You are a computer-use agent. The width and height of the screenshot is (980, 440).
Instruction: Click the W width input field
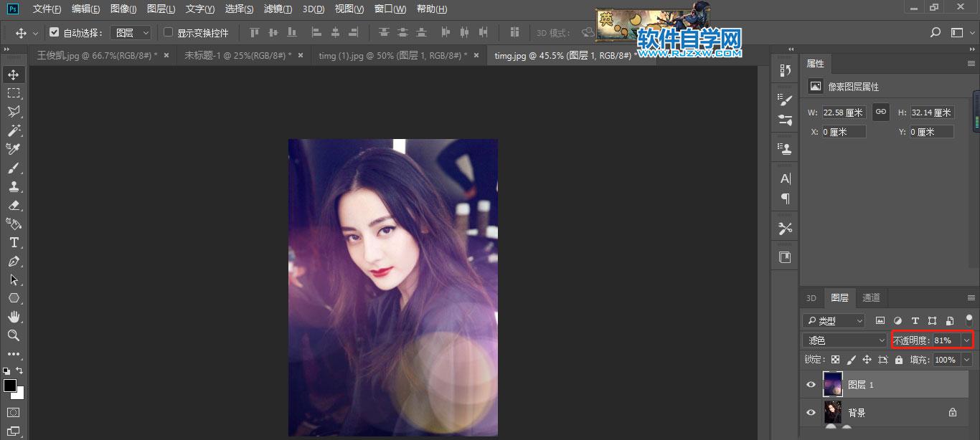(844, 113)
